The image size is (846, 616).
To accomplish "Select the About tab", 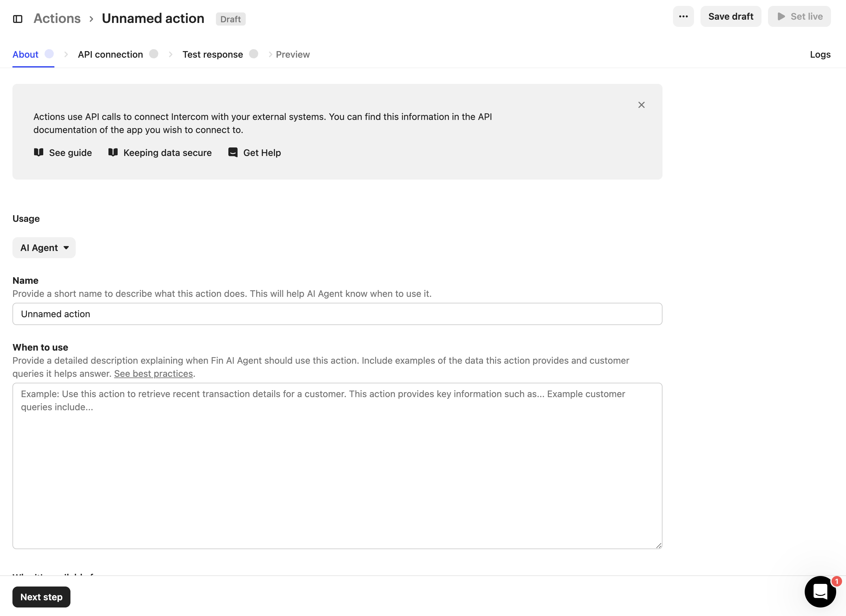I will coord(25,54).
